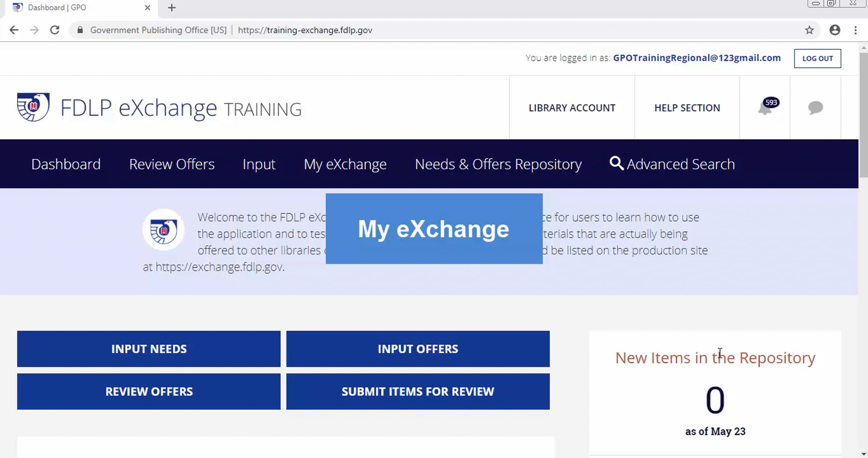The image size is (868, 458).
Task: Click the LOG OUT button
Action: point(817,58)
